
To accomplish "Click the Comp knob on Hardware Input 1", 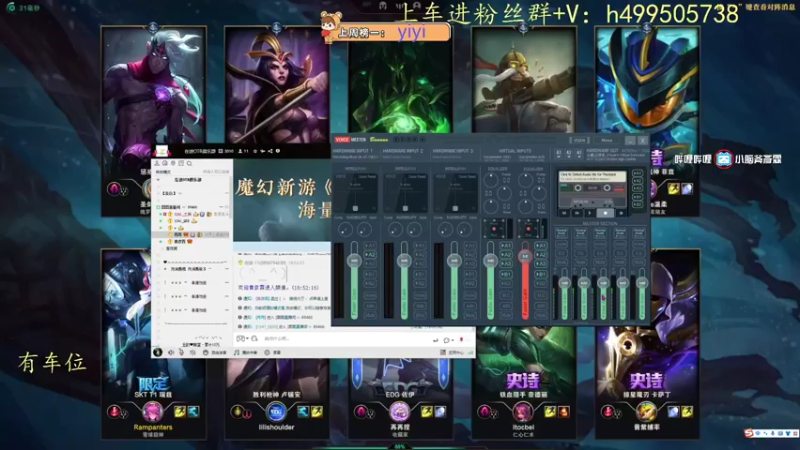I will click(x=345, y=230).
